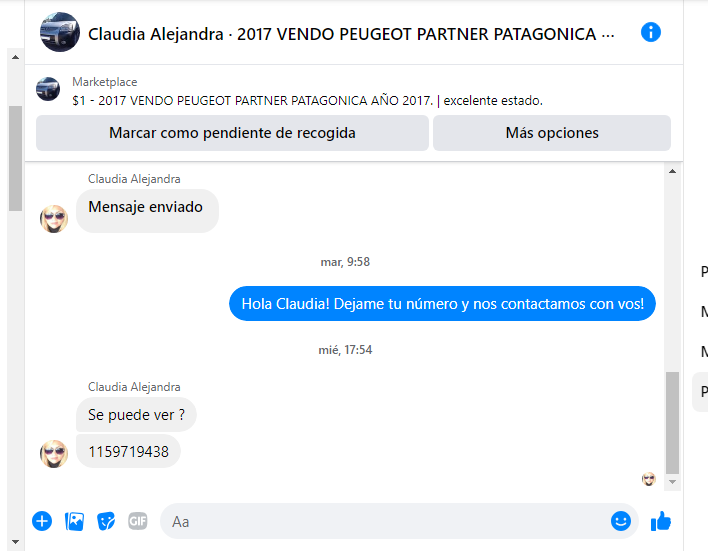
Task: Open conversation info with the blue info icon
Action: [x=651, y=33]
